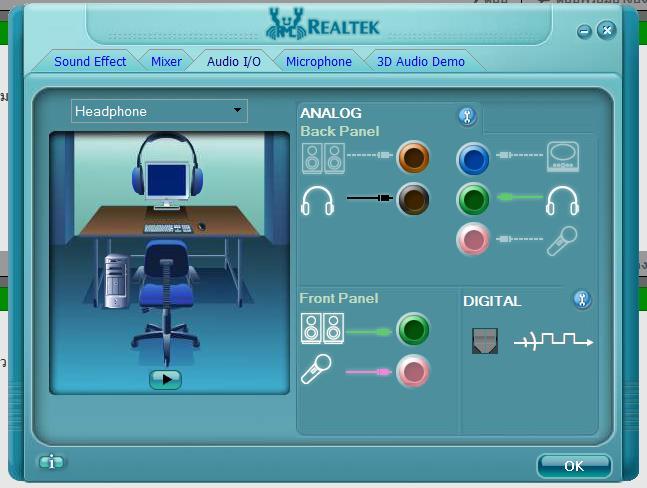Open analog connector settings wrench icon
The height and width of the screenshot is (488, 647).
click(x=467, y=117)
